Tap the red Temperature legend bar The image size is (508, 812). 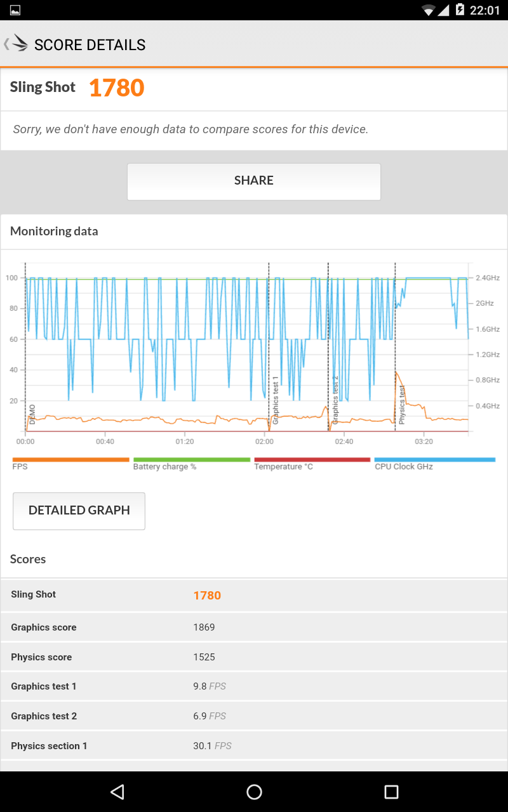(312, 460)
